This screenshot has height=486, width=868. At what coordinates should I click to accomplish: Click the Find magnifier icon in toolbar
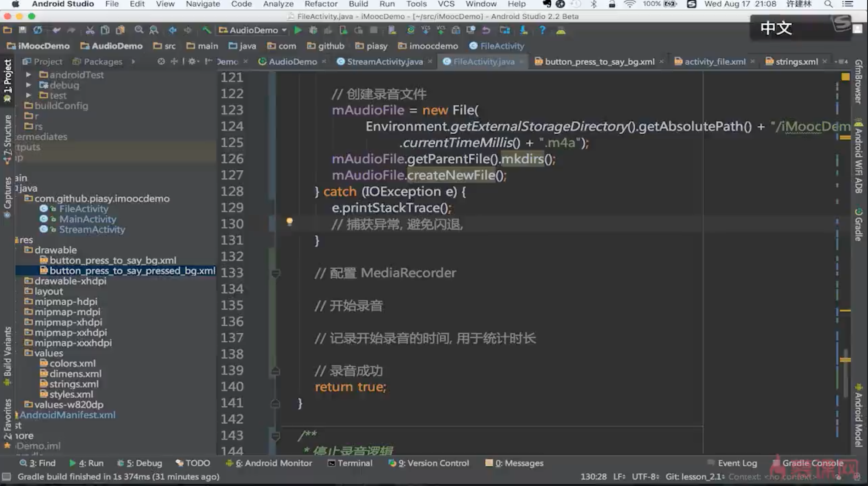click(139, 30)
